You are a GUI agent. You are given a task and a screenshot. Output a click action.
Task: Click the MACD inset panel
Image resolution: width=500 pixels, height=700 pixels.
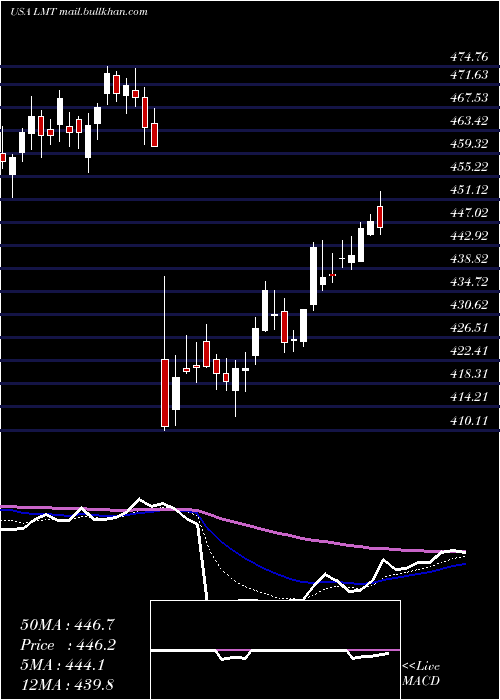275,650
